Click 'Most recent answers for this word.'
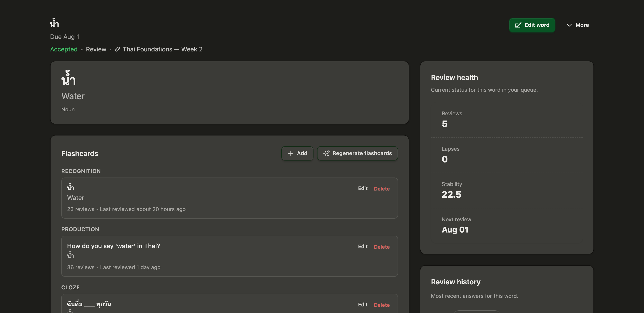644x313 pixels. pos(475,296)
